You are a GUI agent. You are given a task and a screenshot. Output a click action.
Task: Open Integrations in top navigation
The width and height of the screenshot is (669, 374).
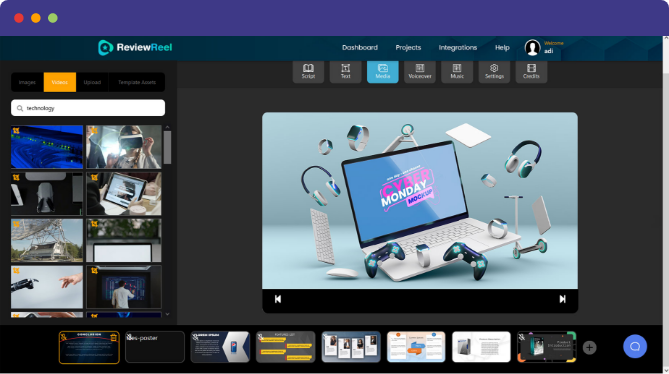(x=458, y=47)
